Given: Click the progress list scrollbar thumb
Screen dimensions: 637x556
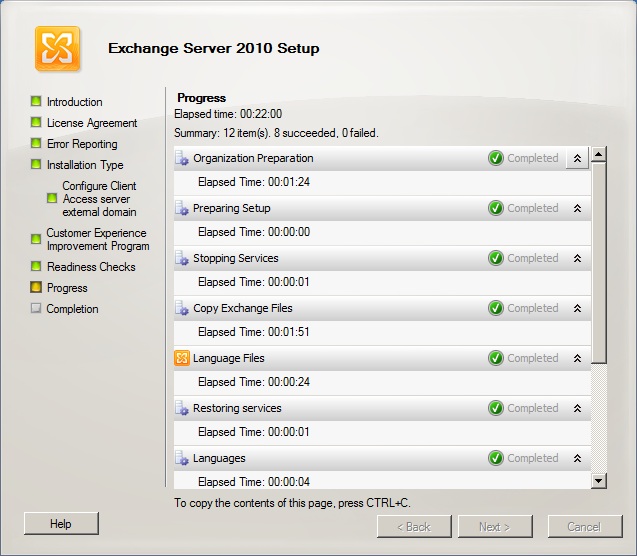Looking at the screenshot, I should tap(599, 262).
